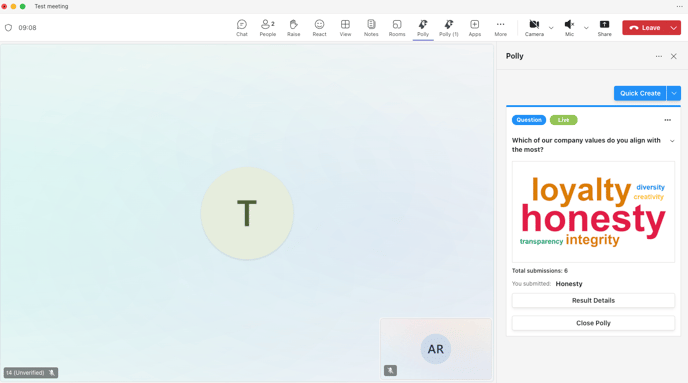Share your screen content
The height and width of the screenshot is (383, 688).
click(x=604, y=28)
